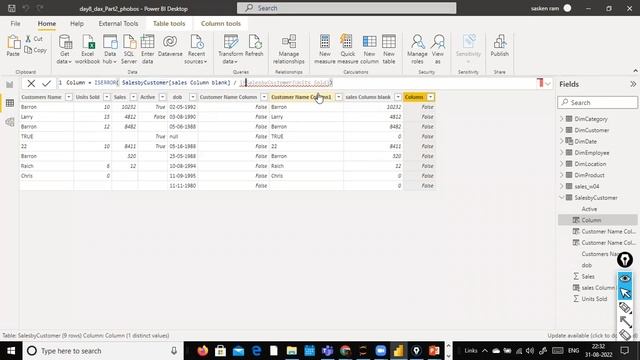Open filter dropdown for Active column
Image resolution: width=640 pixels, height=360 pixels.
(162, 97)
